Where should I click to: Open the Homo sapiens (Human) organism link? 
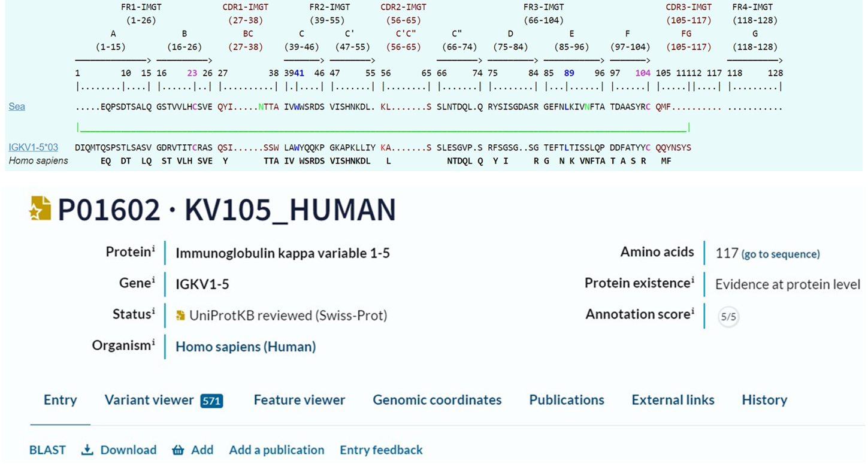click(x=246, y=347)
